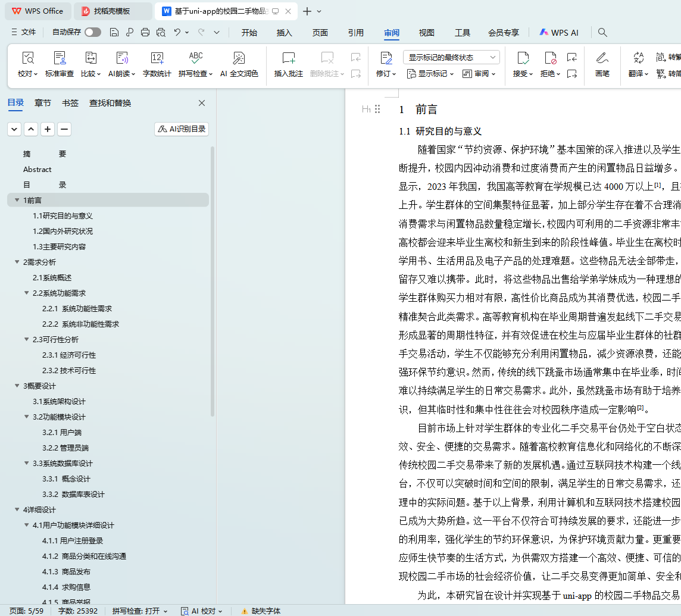Close the navigation pane with X

click(202, 103)
